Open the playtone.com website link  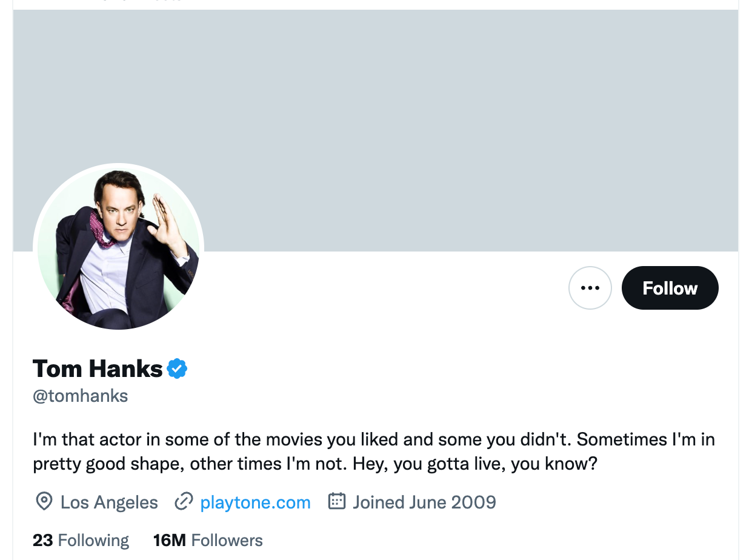(x=255, y=502)
